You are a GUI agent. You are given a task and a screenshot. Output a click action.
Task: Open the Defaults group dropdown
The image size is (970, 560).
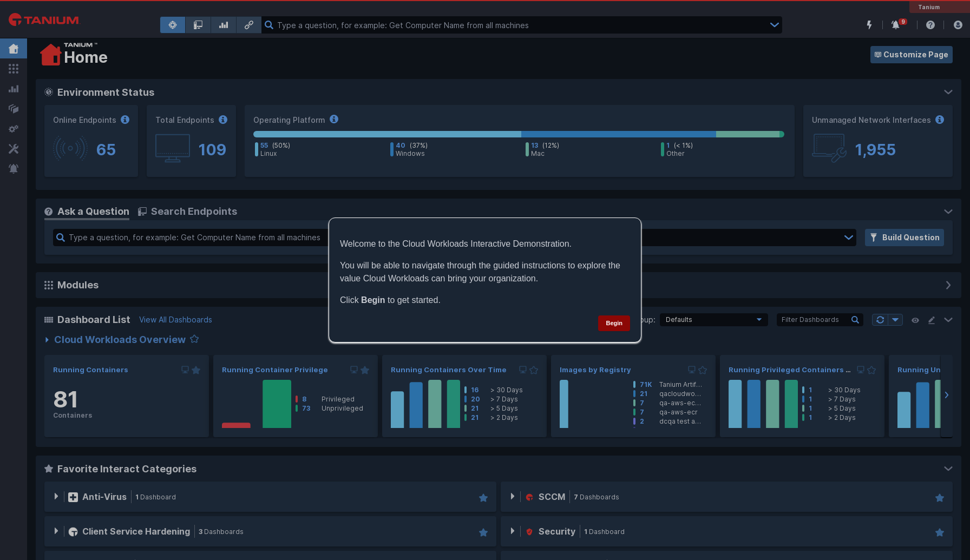coord(713,320)
